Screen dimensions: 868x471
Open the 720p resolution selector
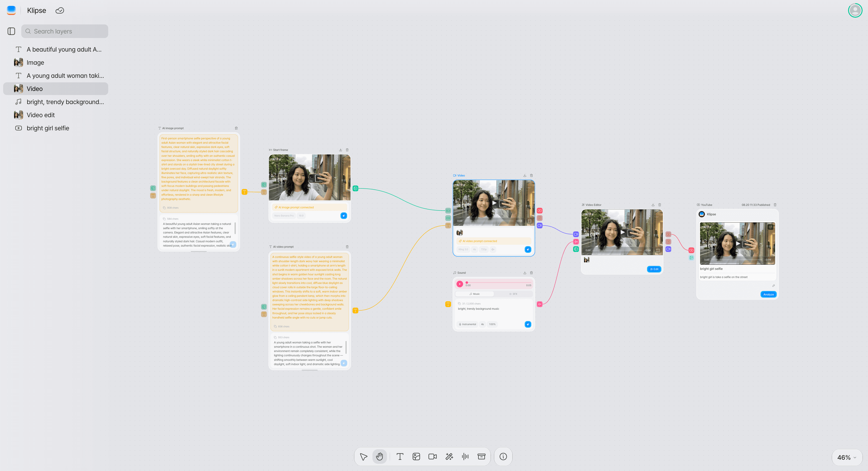484,250
